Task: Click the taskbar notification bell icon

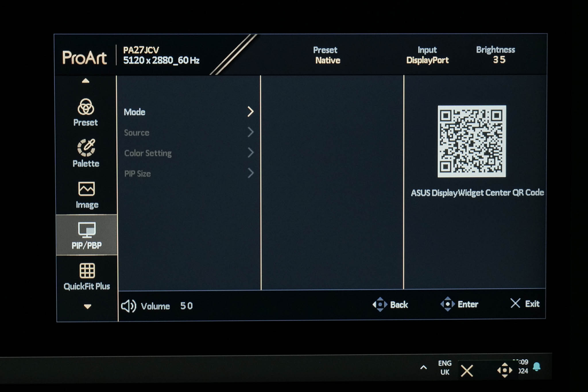Action: (536, 367)
